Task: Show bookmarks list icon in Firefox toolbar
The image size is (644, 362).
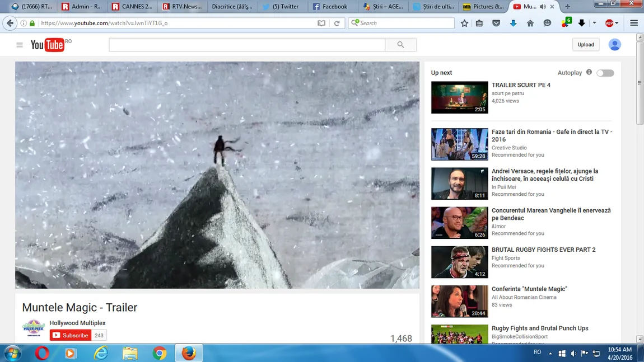Action: click(479, 23)
